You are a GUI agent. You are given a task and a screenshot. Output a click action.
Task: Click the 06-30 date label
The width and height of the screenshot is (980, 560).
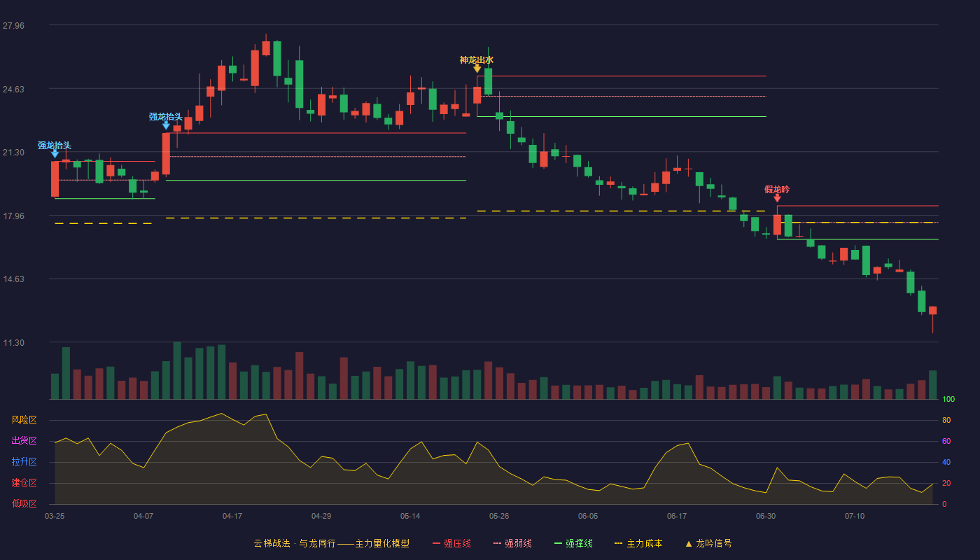click(766, 516)
